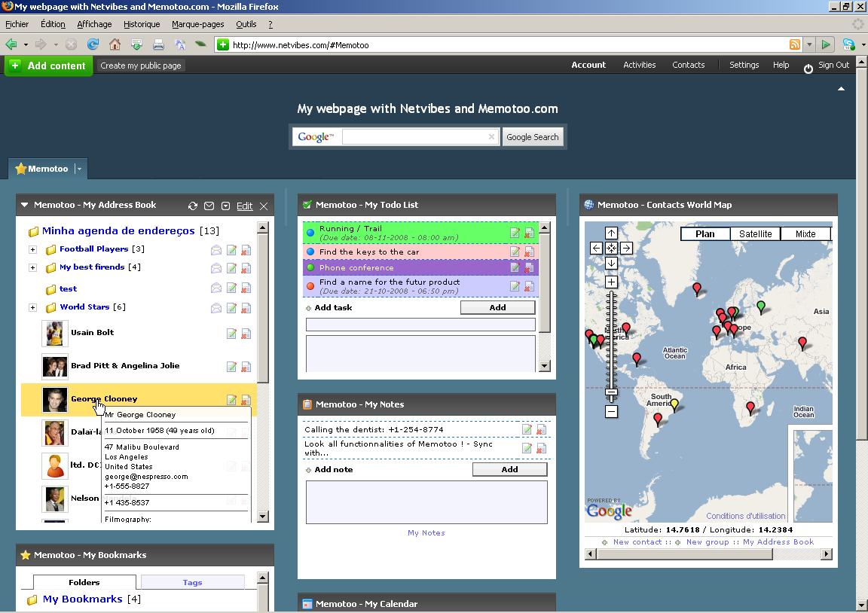Click the map widget horizontal scrollbar thumb
The width and height of the screenshot is (868, 613).
click(x=684, y=554)
